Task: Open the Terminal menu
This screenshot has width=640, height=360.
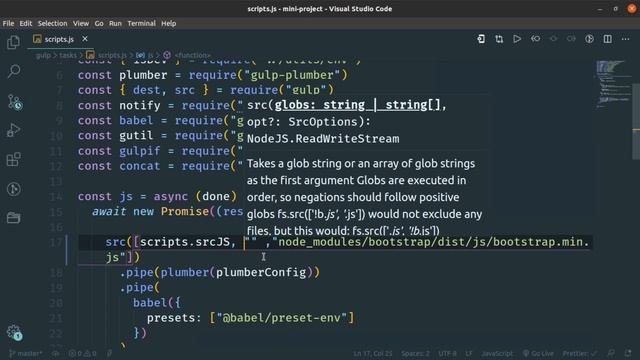Action: point(141,23)
